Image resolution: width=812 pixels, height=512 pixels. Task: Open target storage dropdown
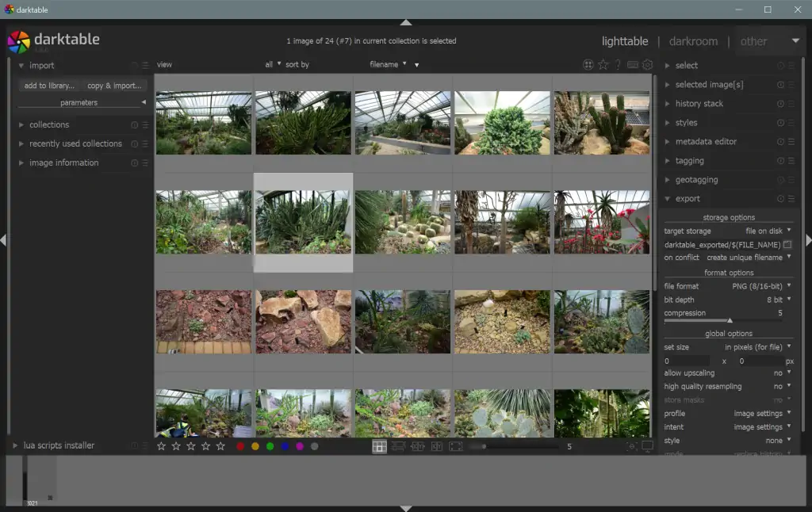(x=728, y=231)
